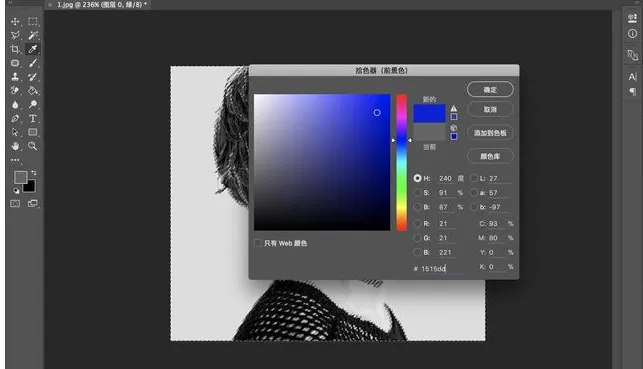Image resolution: width=643 pixels, height=369 pixels.
Task: Click the M field showing 80
Action: 497,238
